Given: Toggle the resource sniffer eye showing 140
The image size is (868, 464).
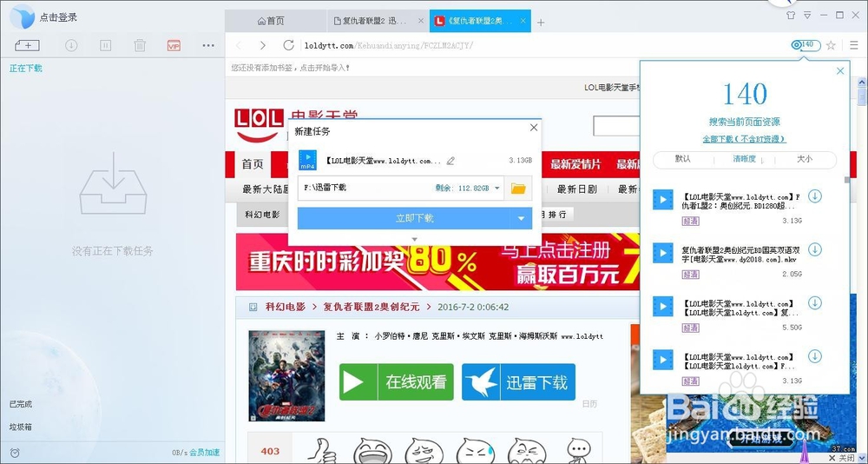Looking at the screenshot, I should click(x=806, y=45).
